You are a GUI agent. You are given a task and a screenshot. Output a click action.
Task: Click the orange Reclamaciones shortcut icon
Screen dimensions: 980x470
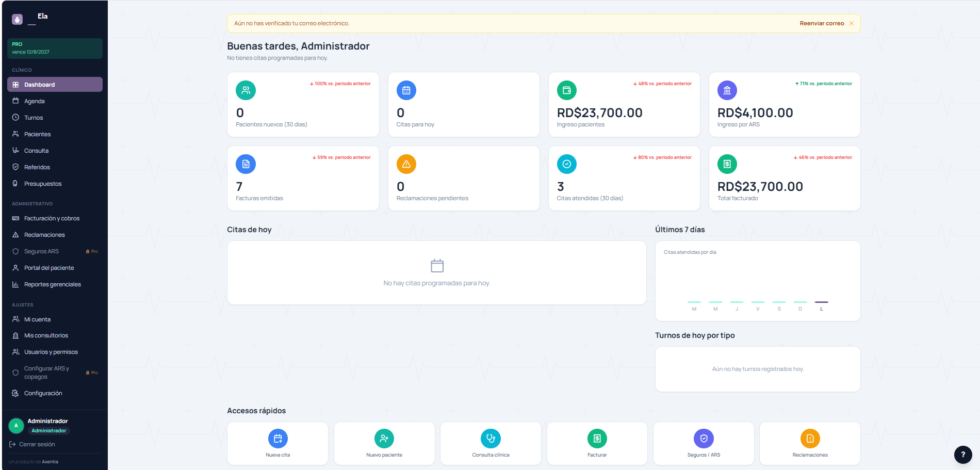pyautogui.click(x=810, y=439)
